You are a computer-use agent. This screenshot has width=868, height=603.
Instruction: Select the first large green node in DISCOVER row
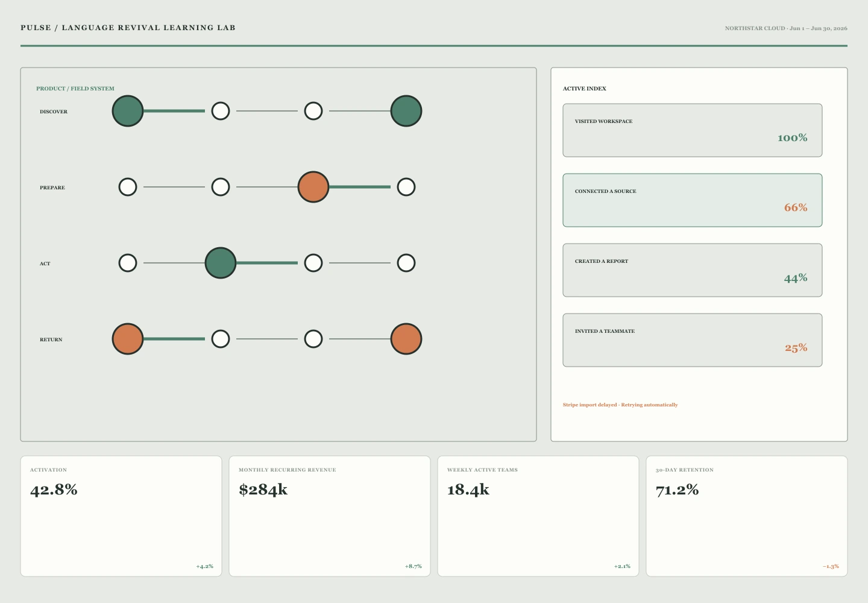click(x=128, y=111)
